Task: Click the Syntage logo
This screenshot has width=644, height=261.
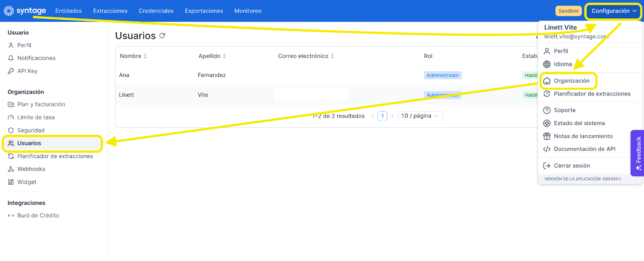Action: pyautogui.click(x=24, y=11)
